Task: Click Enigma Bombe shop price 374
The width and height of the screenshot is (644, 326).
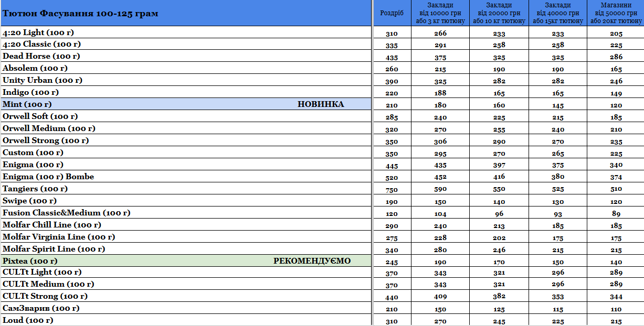Action: [x=616, y=177]
